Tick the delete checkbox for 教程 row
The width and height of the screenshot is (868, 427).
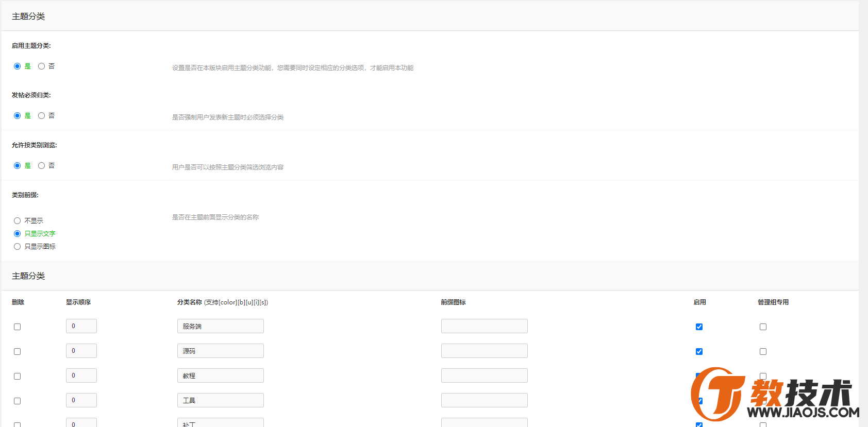(17, 377)
